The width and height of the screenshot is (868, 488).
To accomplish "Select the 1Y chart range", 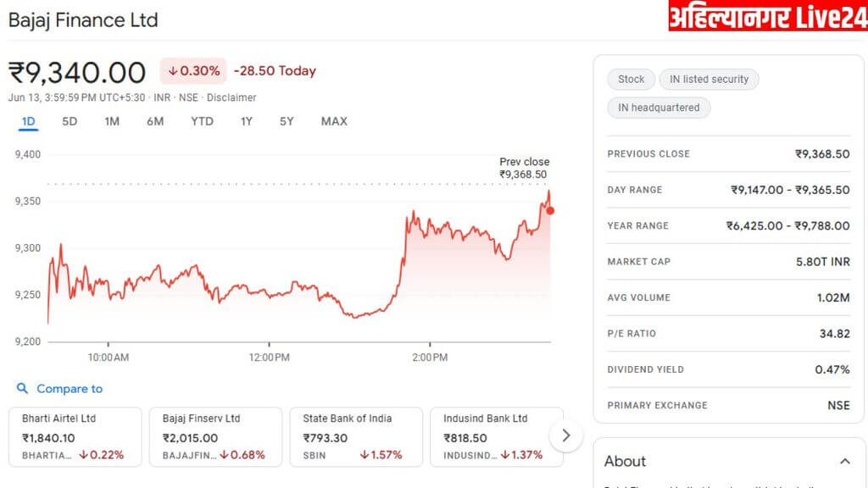I will [246, 121].
